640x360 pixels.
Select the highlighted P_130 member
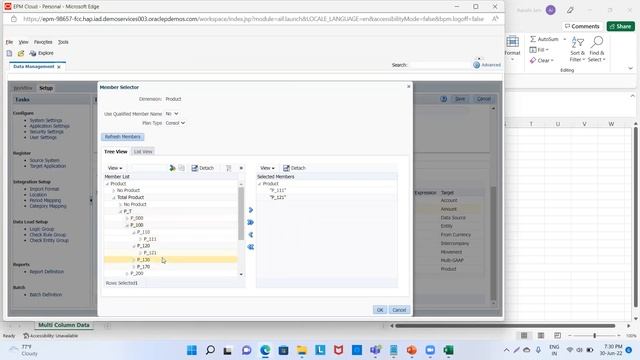pyautogui.click(x=143, y=260)
